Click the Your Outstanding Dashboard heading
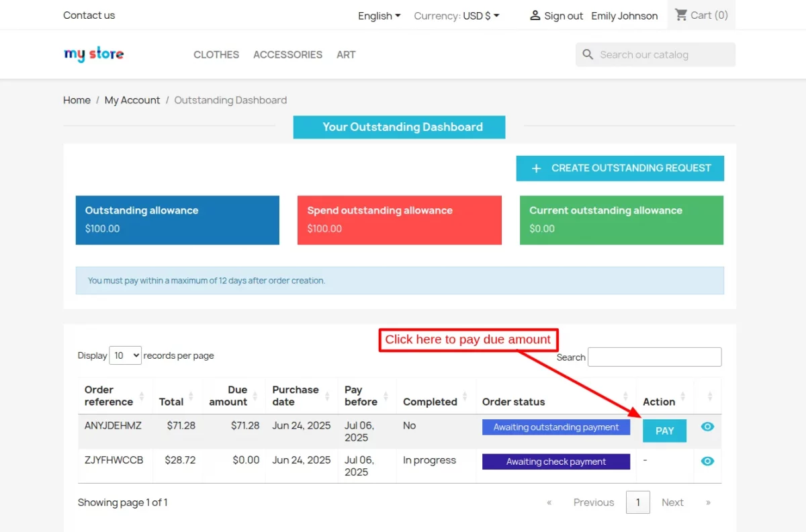 click(x=399, y=127)
